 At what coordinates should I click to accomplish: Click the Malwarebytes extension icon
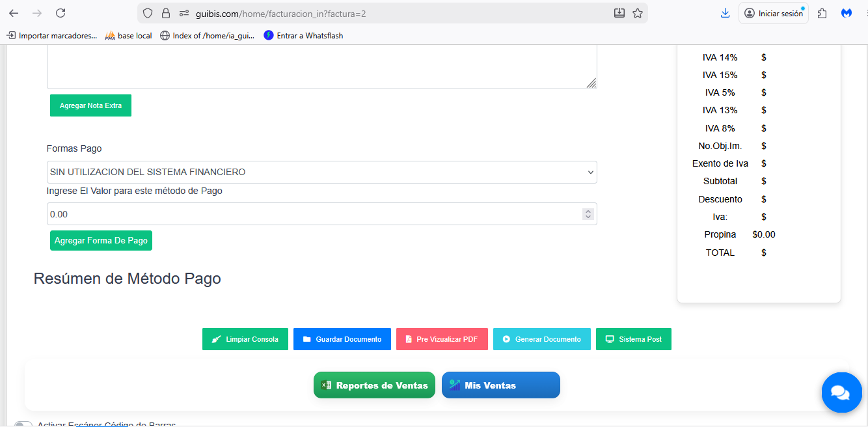847,13
